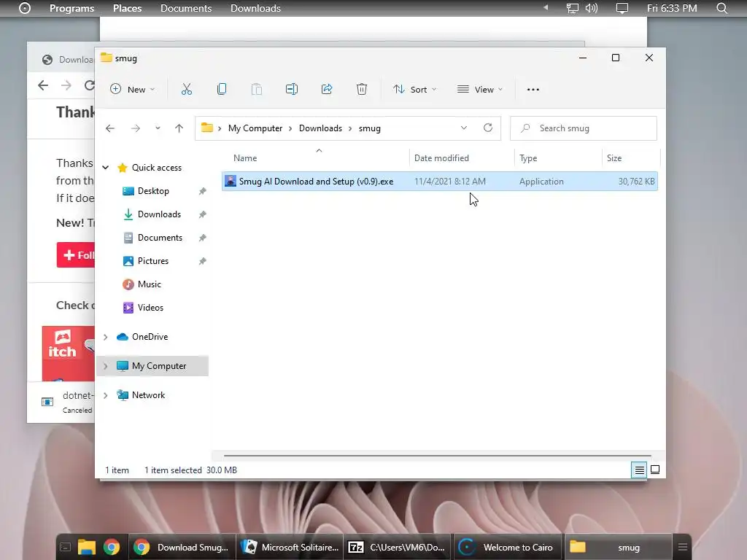747x560 pixels.
Task: Click the Delete trash can icon
Action: pyautogui.click(x=362, y=89)
